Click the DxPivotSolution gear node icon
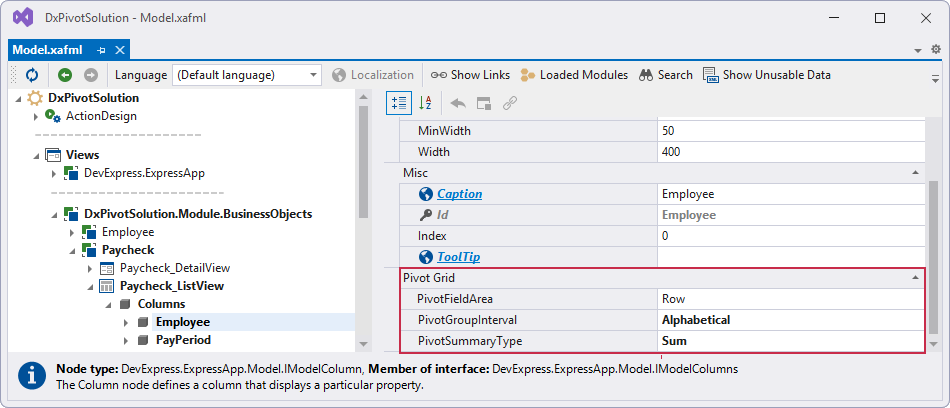This screenshot has height=408, width=950. click(35, 98)
